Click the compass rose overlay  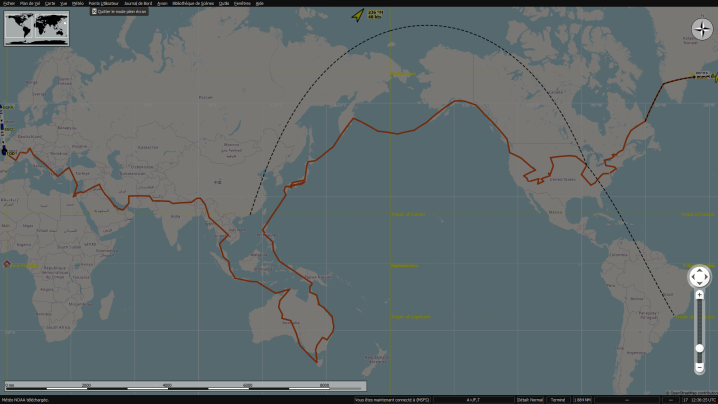click(x=702, y=29)
